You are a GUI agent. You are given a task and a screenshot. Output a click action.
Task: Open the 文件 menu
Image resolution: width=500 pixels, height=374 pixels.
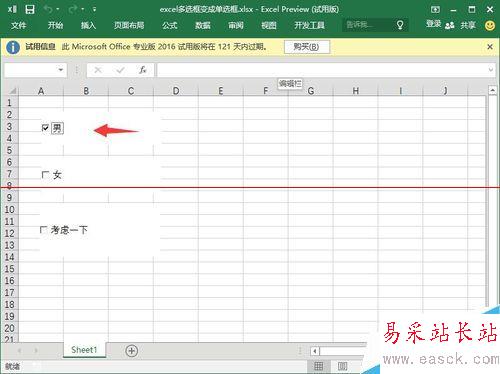[x=18, y=25]
